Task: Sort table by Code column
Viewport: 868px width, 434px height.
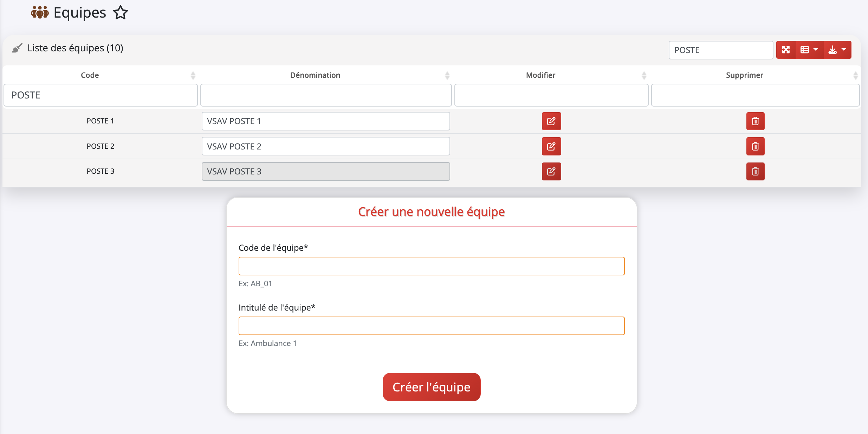Action: 90,75
